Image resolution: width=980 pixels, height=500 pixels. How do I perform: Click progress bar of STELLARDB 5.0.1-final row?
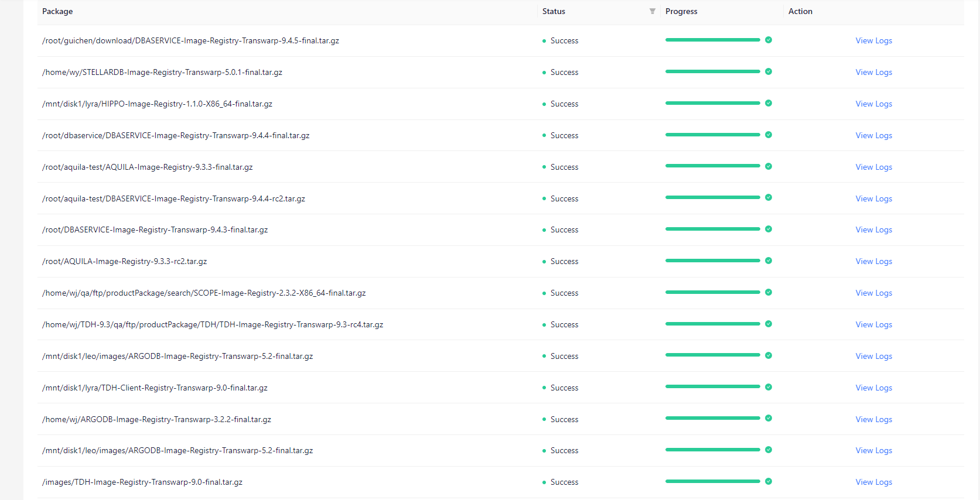[713, 71]
